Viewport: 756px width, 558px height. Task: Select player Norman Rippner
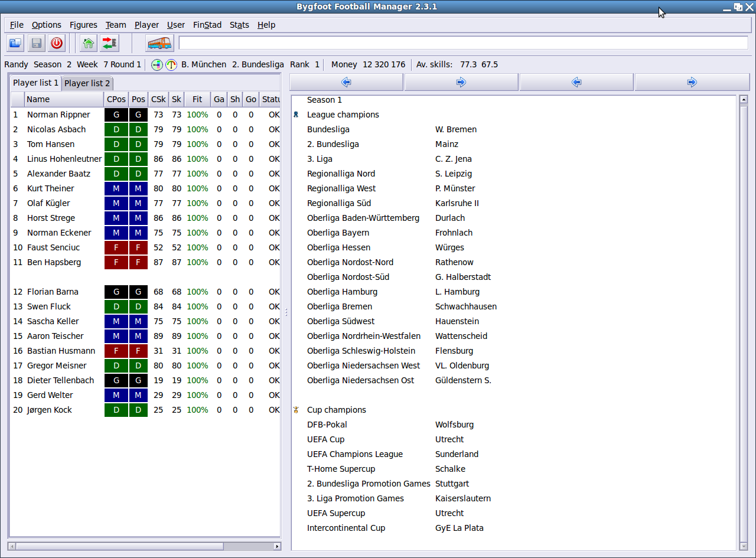58,115
